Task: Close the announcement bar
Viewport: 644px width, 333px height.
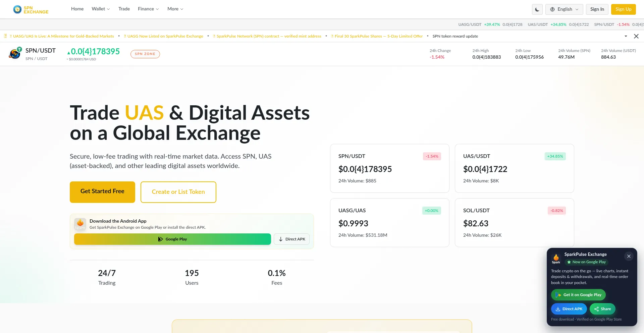Action: (x=636, y=36)
